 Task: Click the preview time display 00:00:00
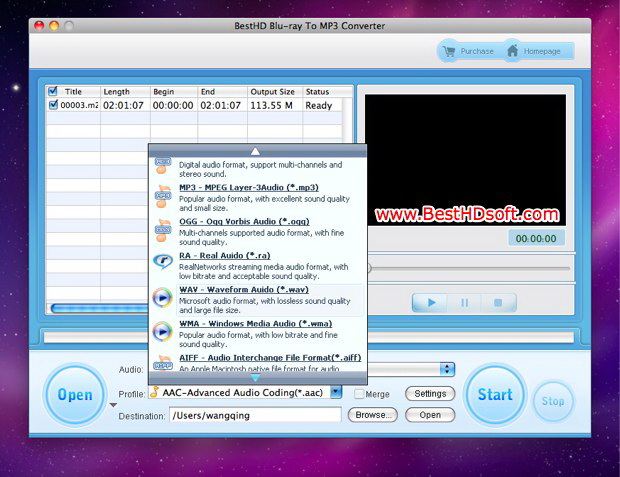(x=536, y=238)
